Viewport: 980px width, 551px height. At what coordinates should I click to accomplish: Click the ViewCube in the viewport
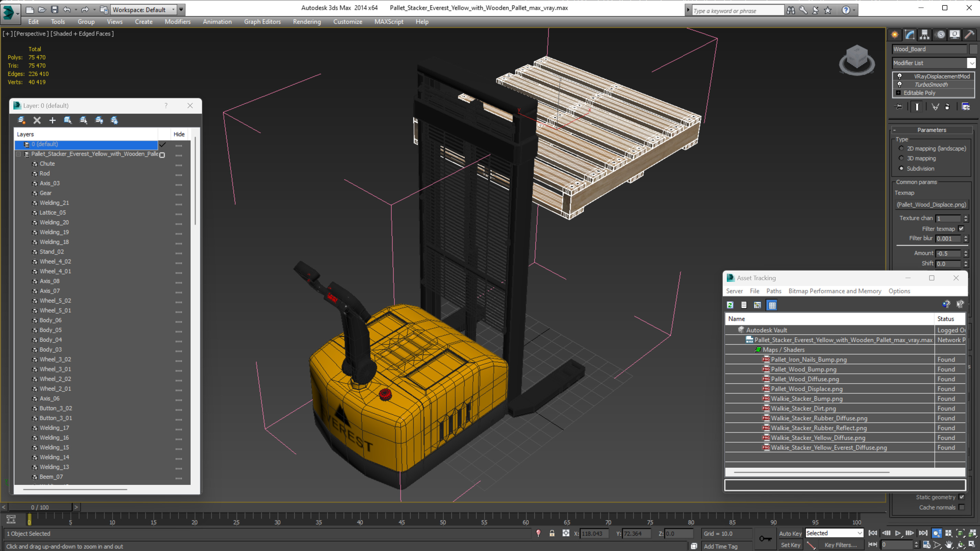click(x=857, y=60)
